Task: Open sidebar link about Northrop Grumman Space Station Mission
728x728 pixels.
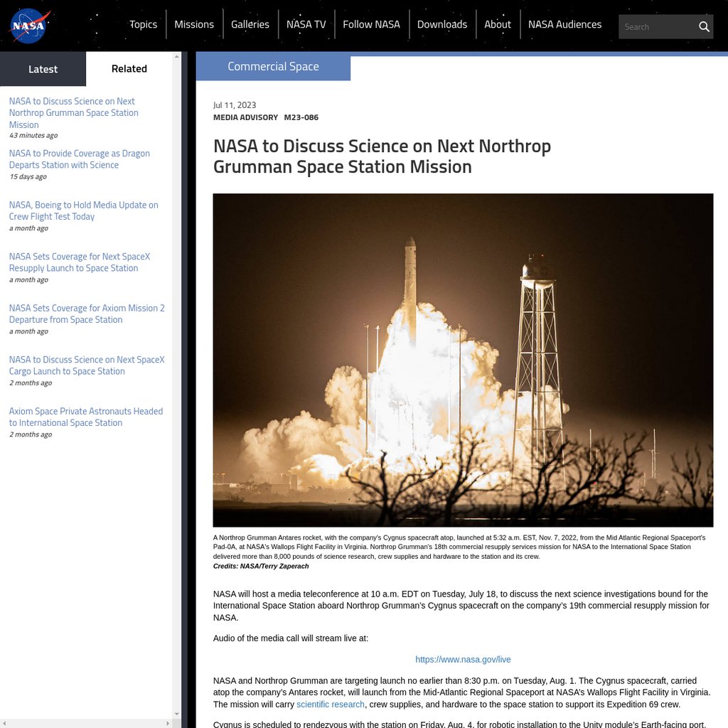Action: (x=73, y=113)
